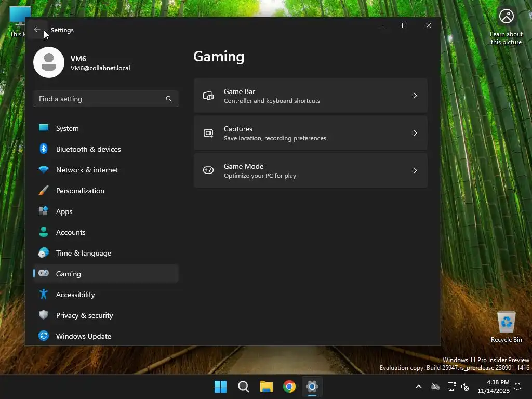Open Privacy & security category
Viewport: 532px width, 399px height.
tap(106, 315)
